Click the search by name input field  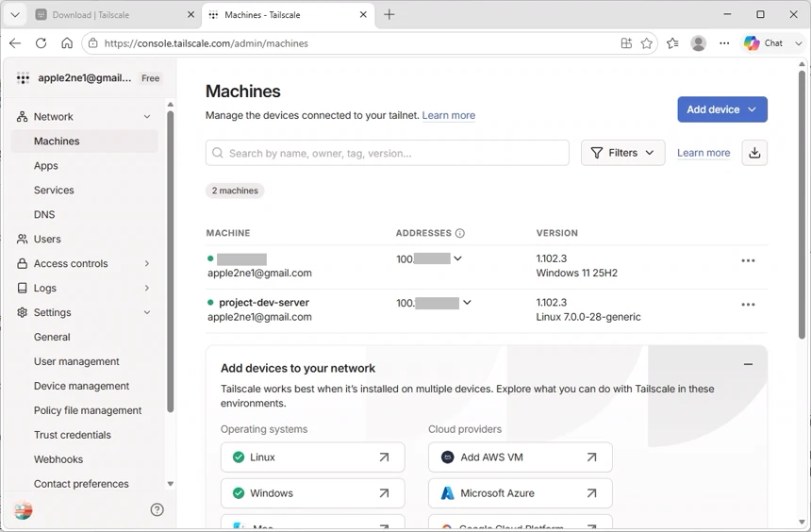click(x=388, y=153)
